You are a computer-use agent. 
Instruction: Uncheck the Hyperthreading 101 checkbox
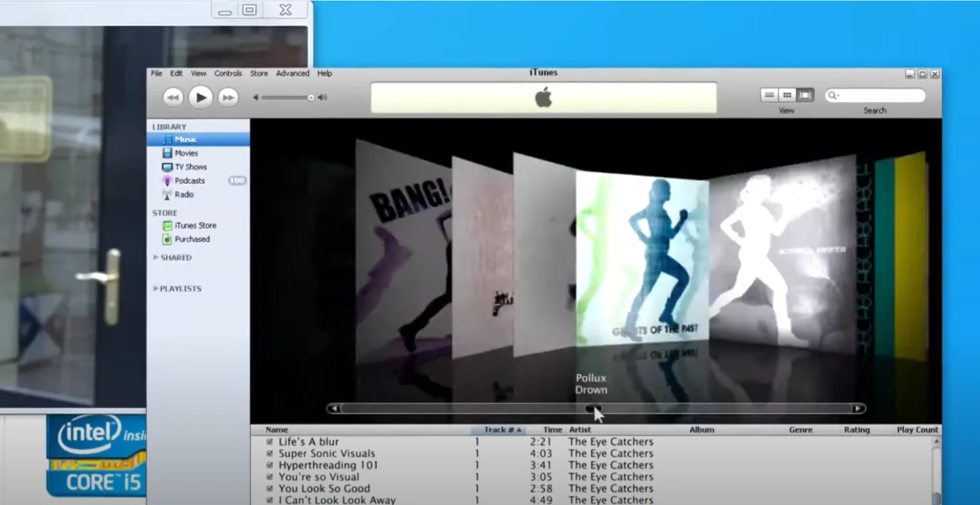point(269,465)
